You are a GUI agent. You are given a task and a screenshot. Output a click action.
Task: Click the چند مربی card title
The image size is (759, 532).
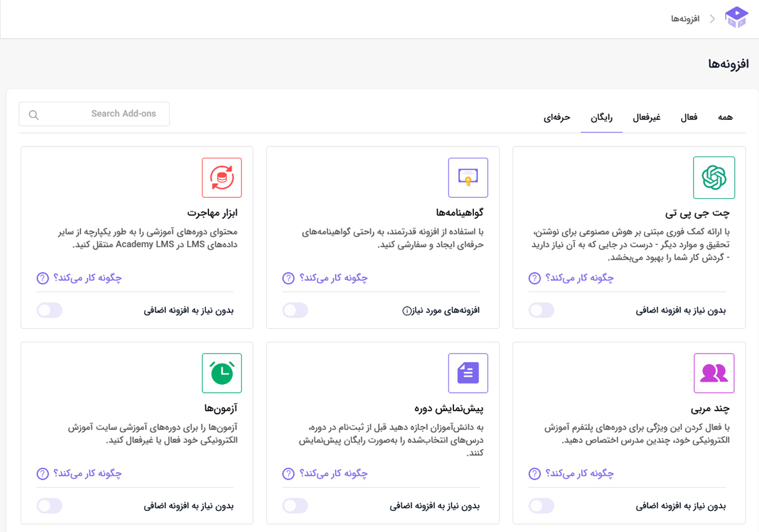pos(710,409)
